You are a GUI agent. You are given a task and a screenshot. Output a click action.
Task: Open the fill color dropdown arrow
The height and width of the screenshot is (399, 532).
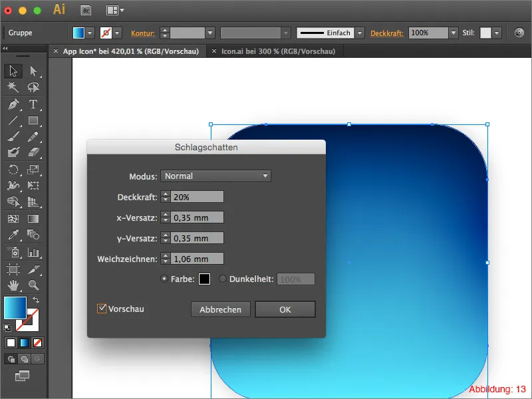click(x=90, y=33)
